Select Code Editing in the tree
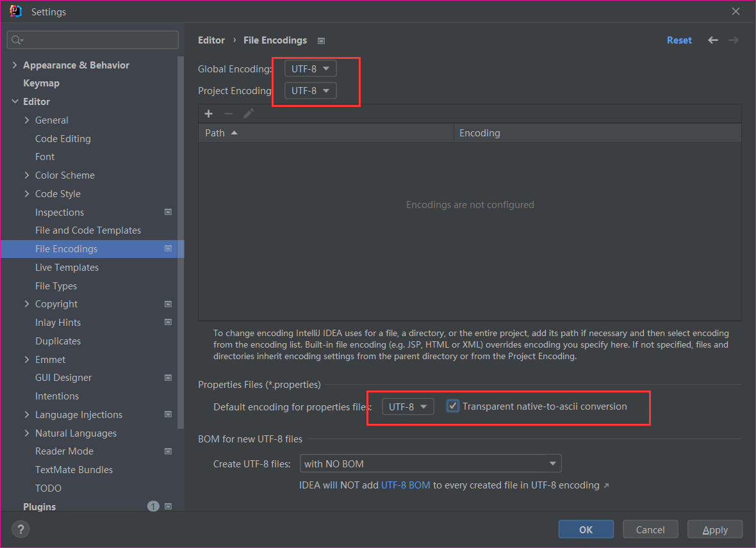 click(x=63, y=139)
